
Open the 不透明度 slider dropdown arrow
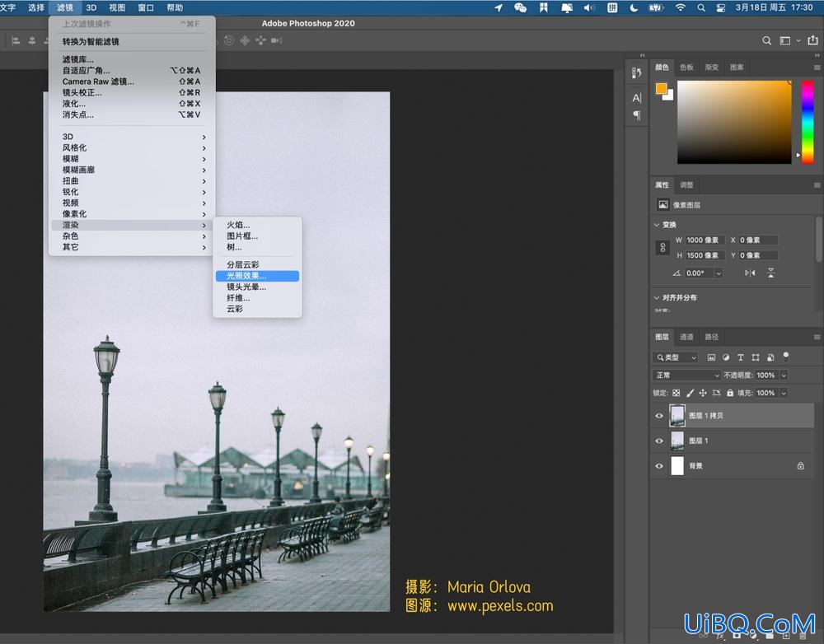(784, 375)
